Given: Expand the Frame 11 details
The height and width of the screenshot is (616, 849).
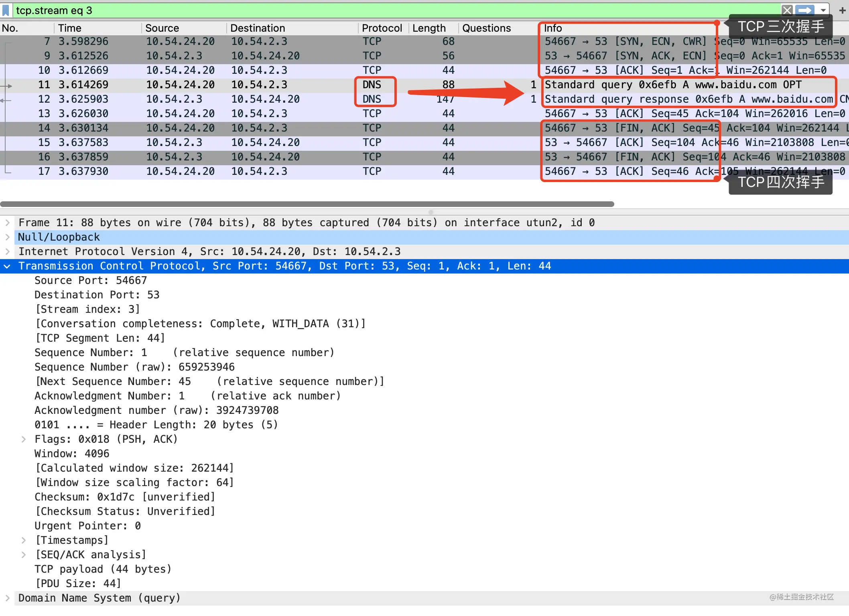Looking at the screenshot, I should (7, 223).
